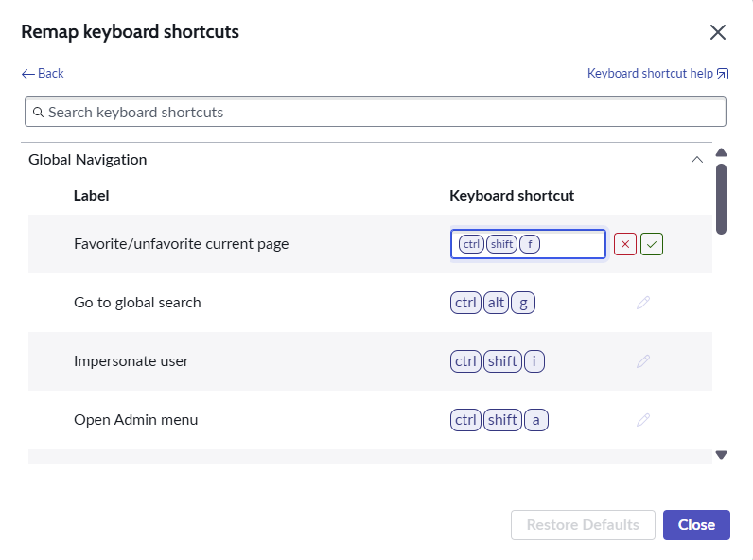Focus the Search keyboard shortcuts field

(376, 112)
